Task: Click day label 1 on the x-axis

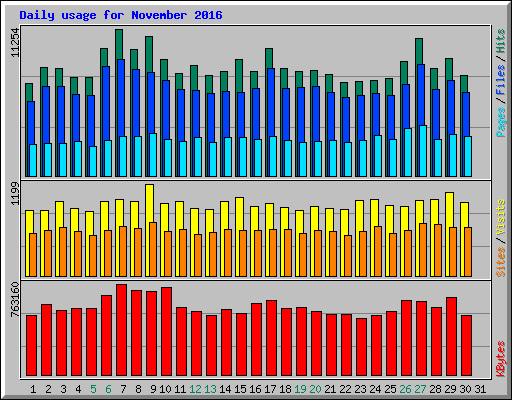Action: [x=33, y=389]
